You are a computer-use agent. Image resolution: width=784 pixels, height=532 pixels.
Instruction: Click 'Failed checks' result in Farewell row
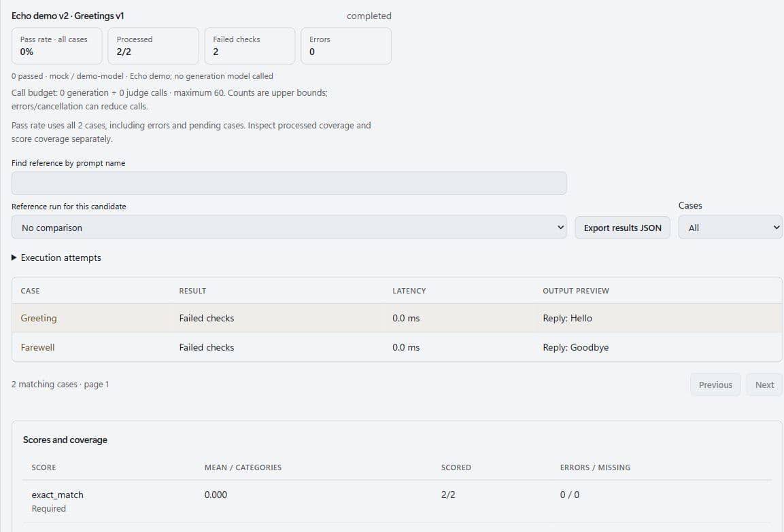coord(207,347)
